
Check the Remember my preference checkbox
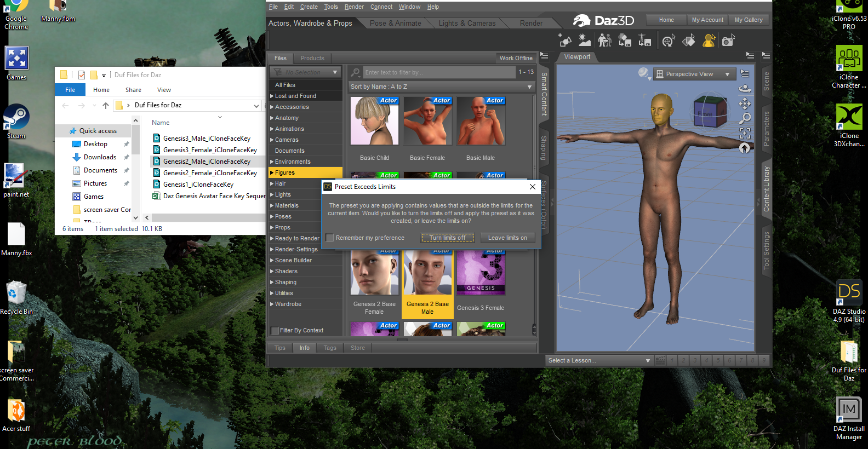coord(329,238)
